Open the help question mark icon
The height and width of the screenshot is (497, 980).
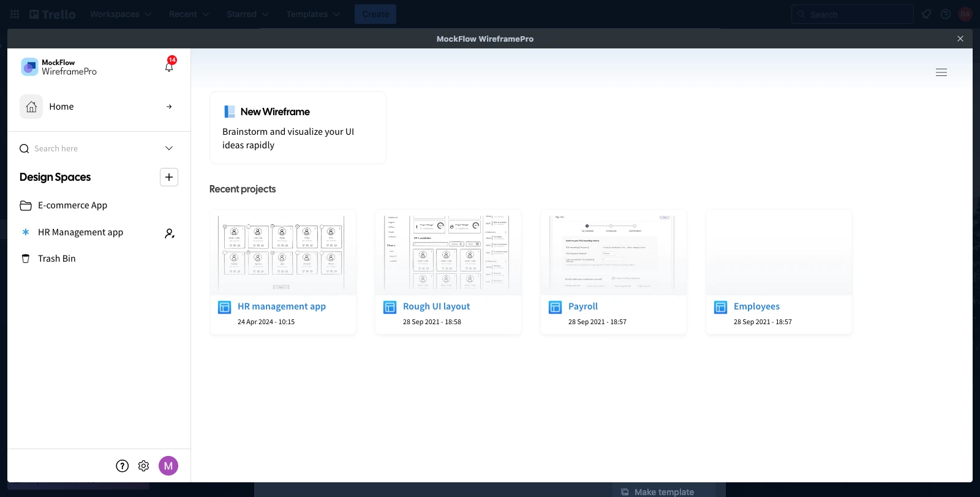click(123, 466)
